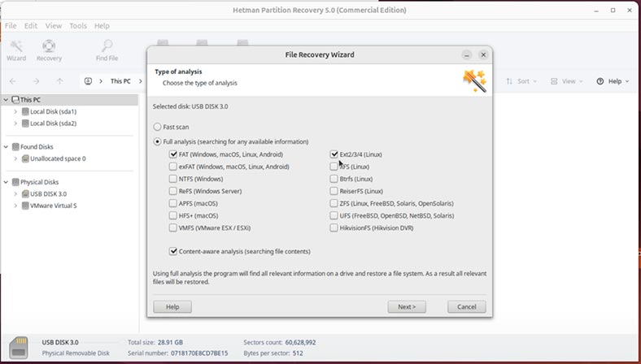This screenshot has width=641, height=364.
Task: Click the magic wand wizard graphic
Action: [474, 81]
